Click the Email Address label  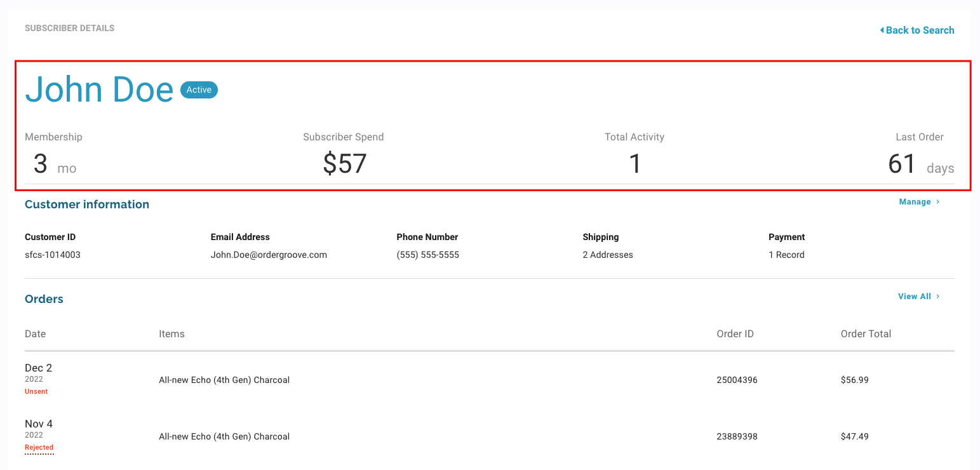[x=240, y=237]
